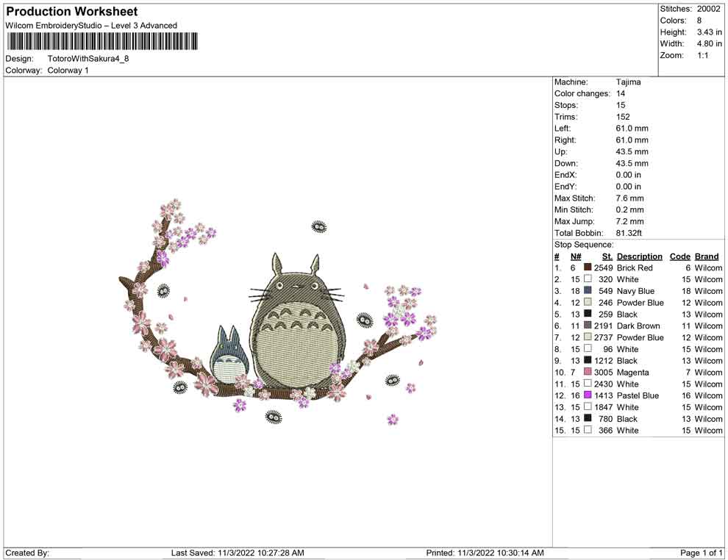Click the barcode under the software name

click(x=102, y=41)
